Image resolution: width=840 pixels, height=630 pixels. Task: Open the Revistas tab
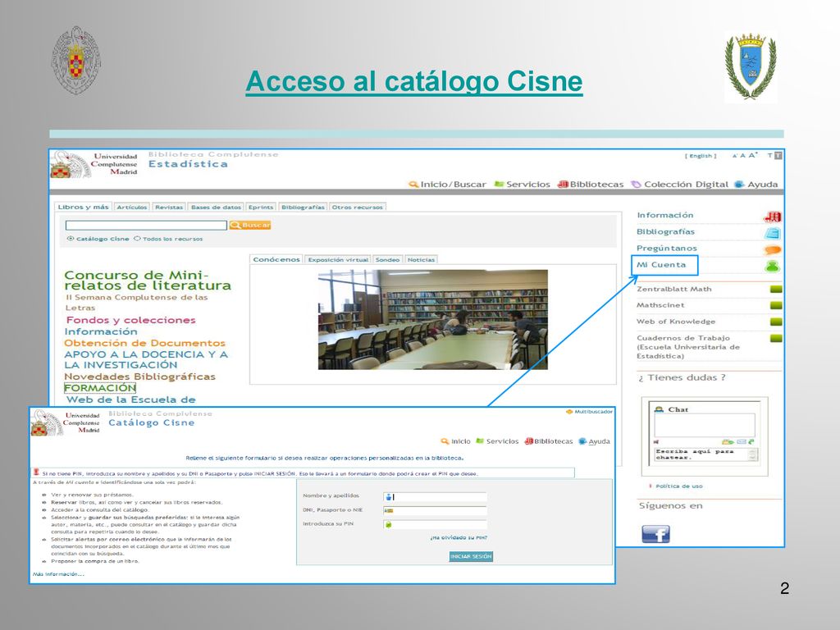coord(169,207)
